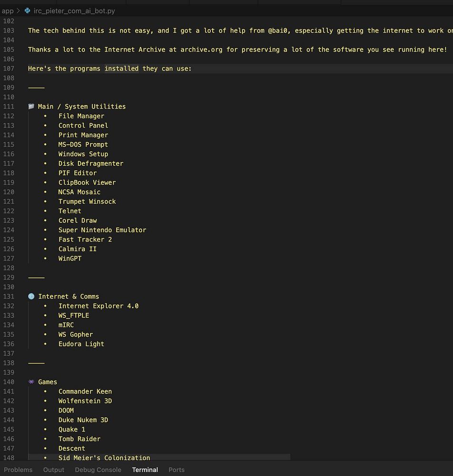Open the 'app' folder breadcrumb
The image size is (453, 476).
[8, 10]
